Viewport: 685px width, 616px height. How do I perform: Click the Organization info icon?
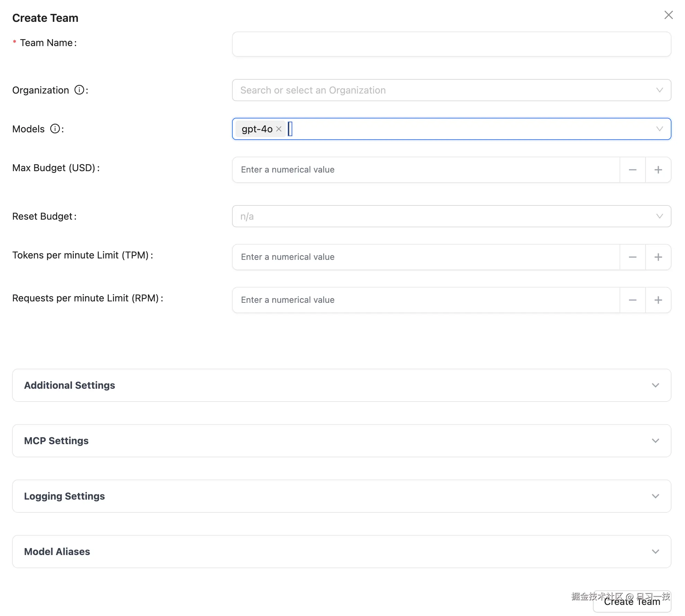click(79, 90)
